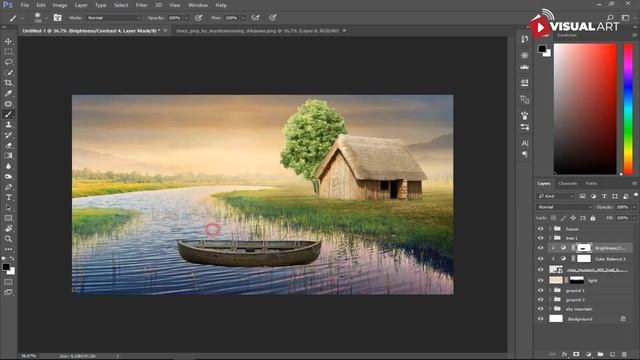Select the Rectangle shape tool
The height and width of the screenshot is (360, 640).
tap(8, 218)
